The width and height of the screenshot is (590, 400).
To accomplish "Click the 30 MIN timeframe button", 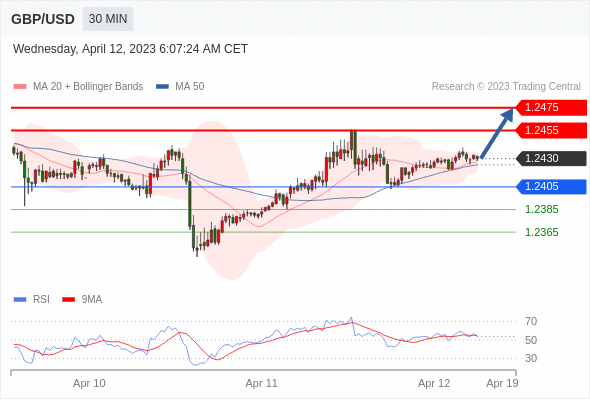I will click(x=108, y=19).
